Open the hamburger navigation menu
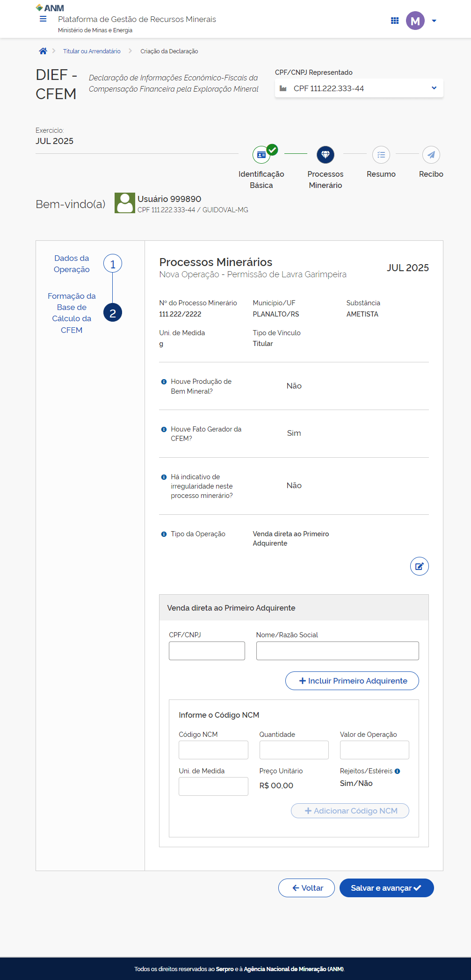This screenshot has height=980, width=471. [43, 19]
